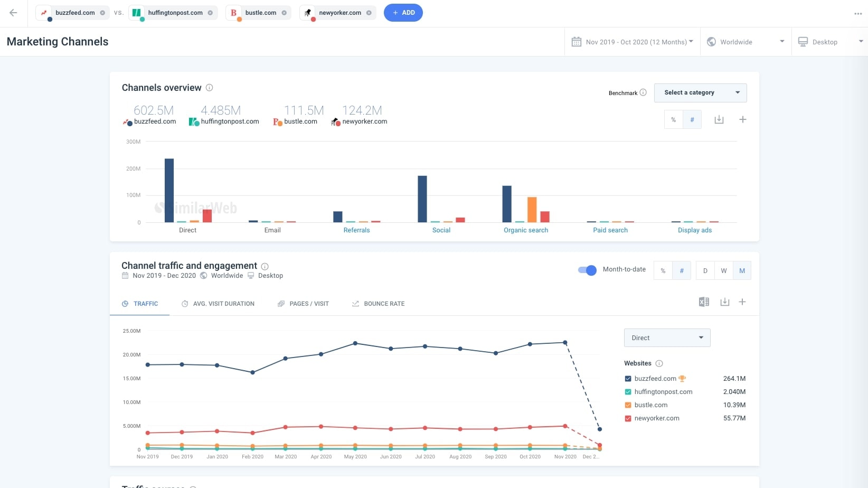Open the Select a category dropdown

click(x=700, y=92)
